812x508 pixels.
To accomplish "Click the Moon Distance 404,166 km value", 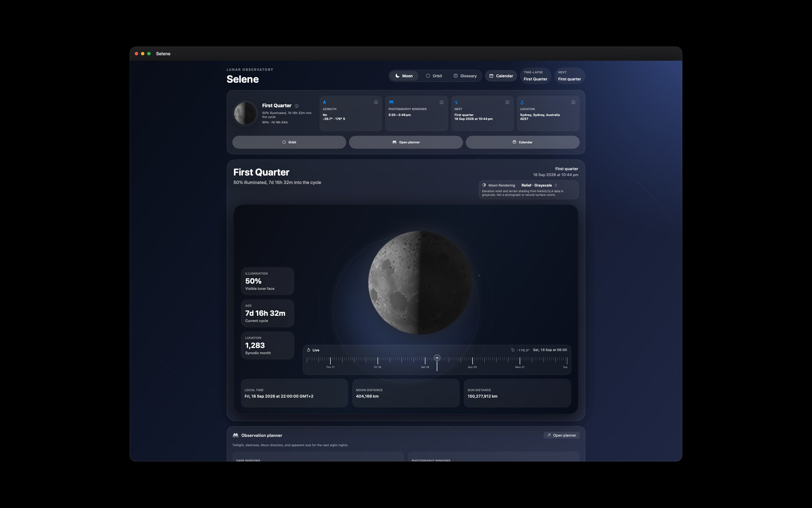I will pyautogui.click(x=367, y=396).
